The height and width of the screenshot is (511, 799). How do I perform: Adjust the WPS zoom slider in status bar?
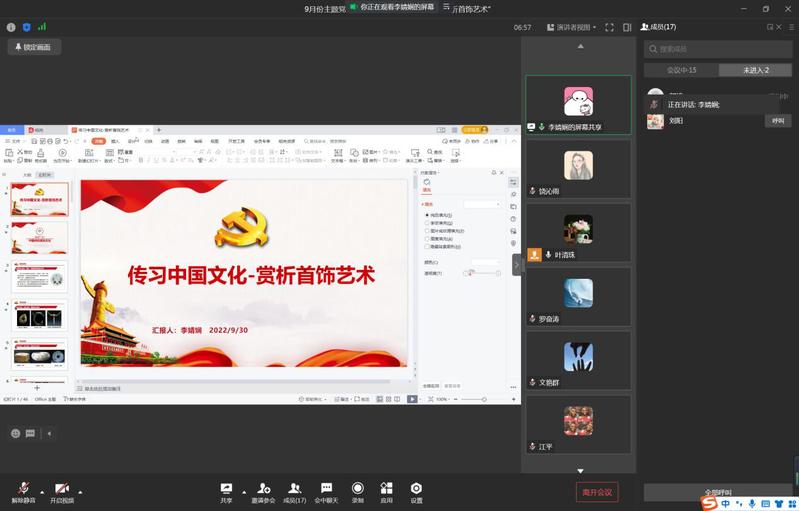click(x=484, y=399)
